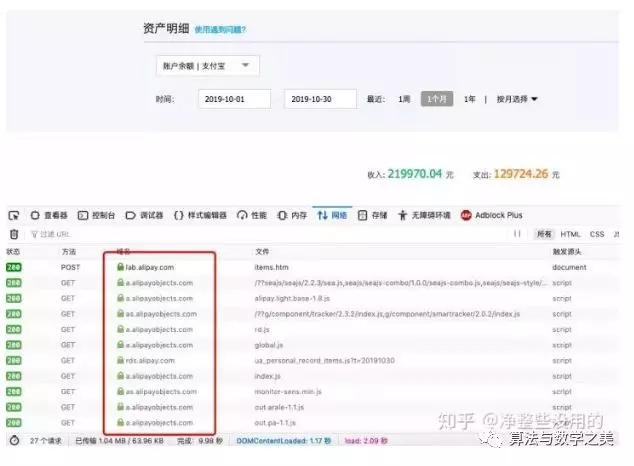Select the lab.alipay.com POST request row
The image size is (634, 466).
(312, 267)
